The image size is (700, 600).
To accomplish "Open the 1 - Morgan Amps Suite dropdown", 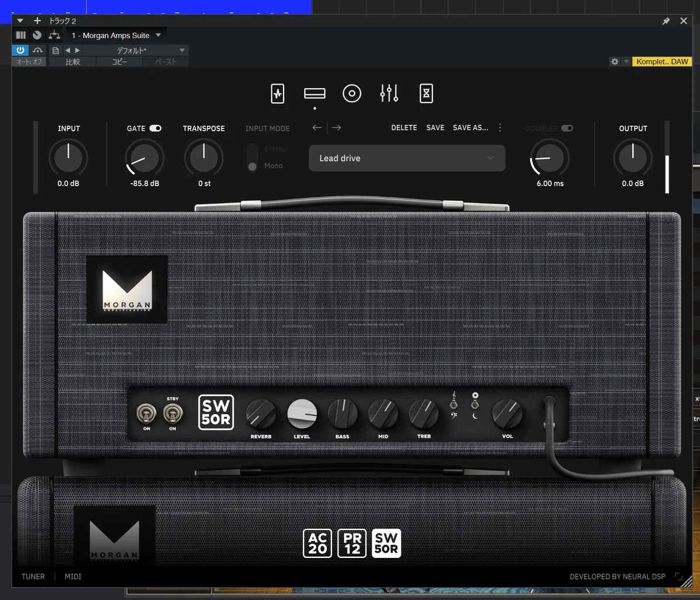I will click(x=116, y=36).
